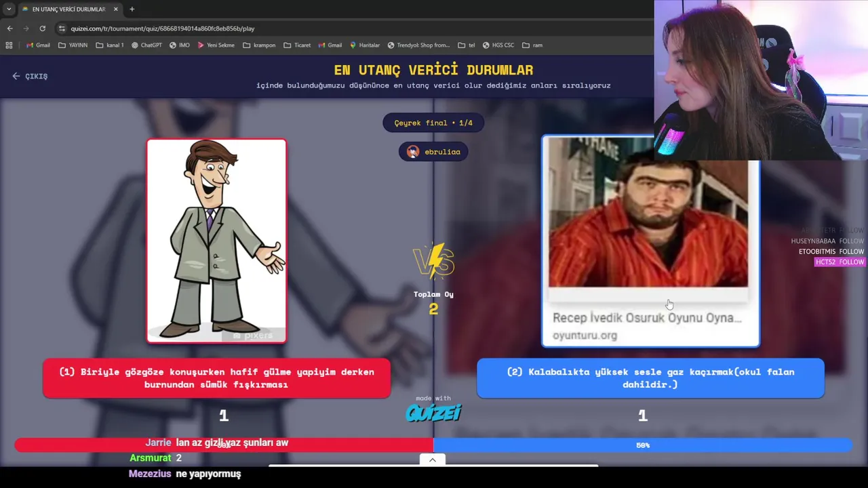Open the site information icon in the address bar
Image resolution: width=868 pixels, height=488 pixels.
(62, 28)
